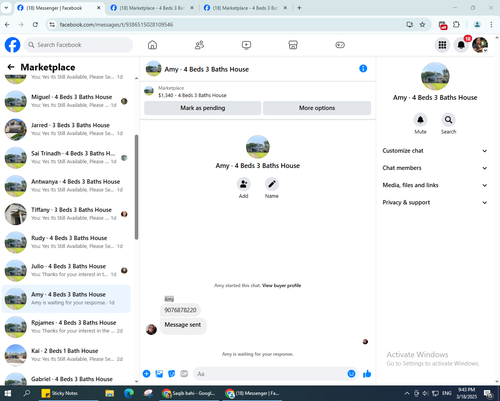Search in the Amy conversation
Image resolution: width=500 pixels, height=401 pixels.
[449, 120]
